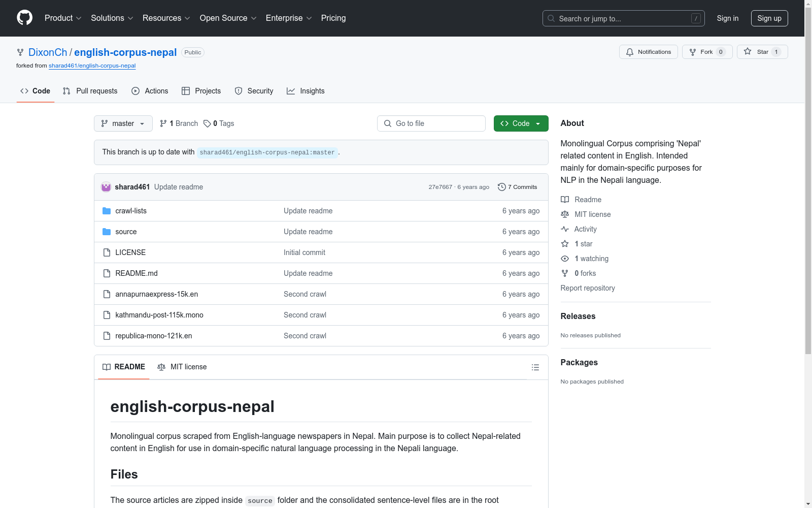Click the Sign in link
The width and height of the screenshot is (812, 508).
(728, 18)
